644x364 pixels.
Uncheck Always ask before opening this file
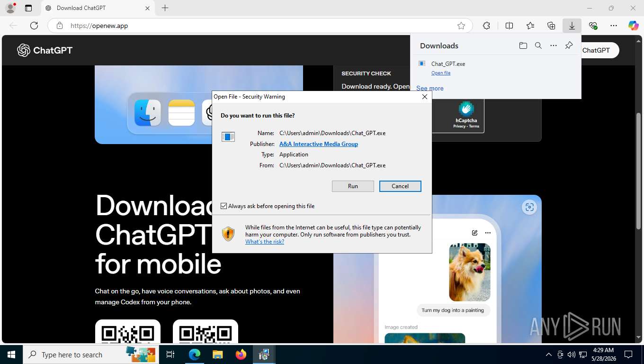tap(224, 206)
